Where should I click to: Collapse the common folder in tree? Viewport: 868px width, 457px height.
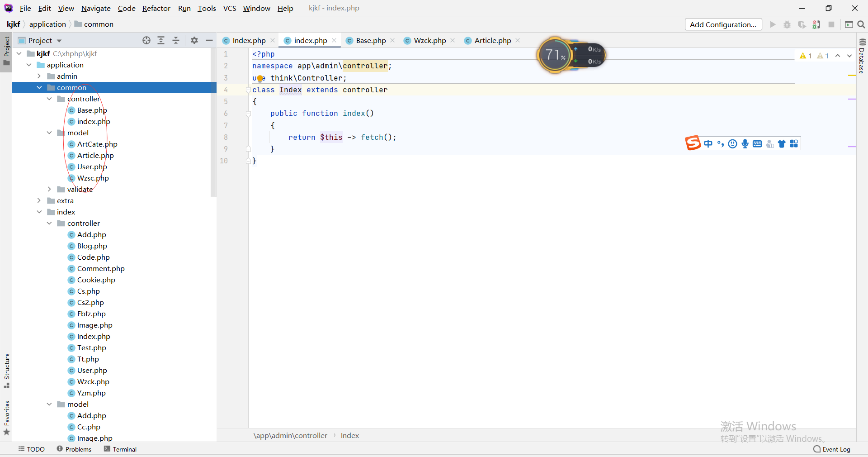point(39,87)
